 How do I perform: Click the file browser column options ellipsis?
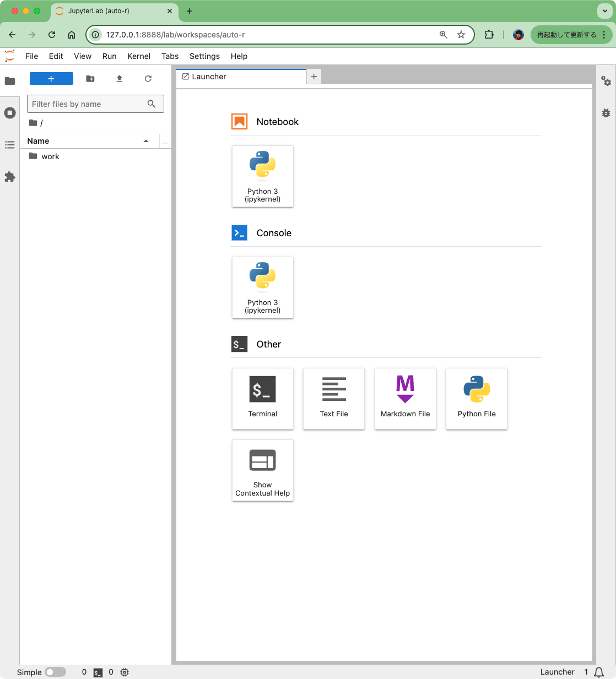tap(165, 142)
